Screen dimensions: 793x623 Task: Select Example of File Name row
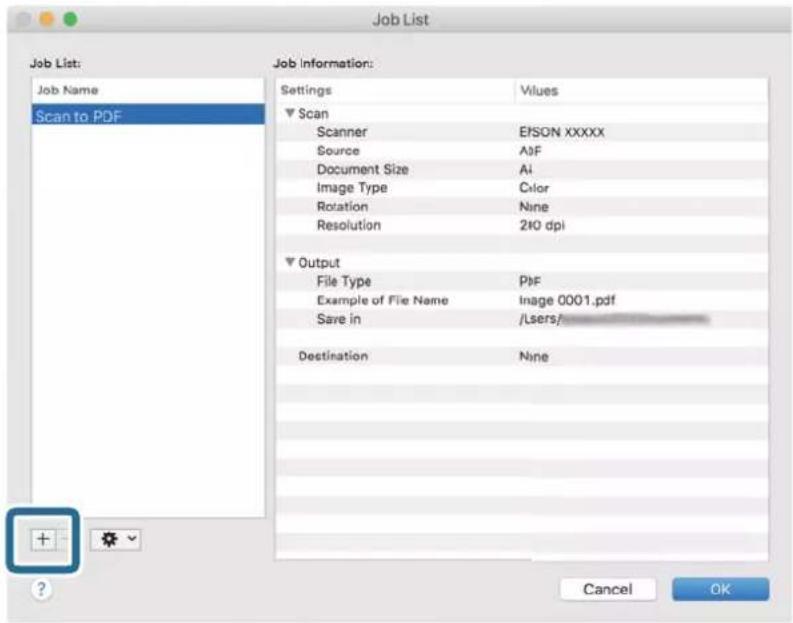(x=522, y=300)
